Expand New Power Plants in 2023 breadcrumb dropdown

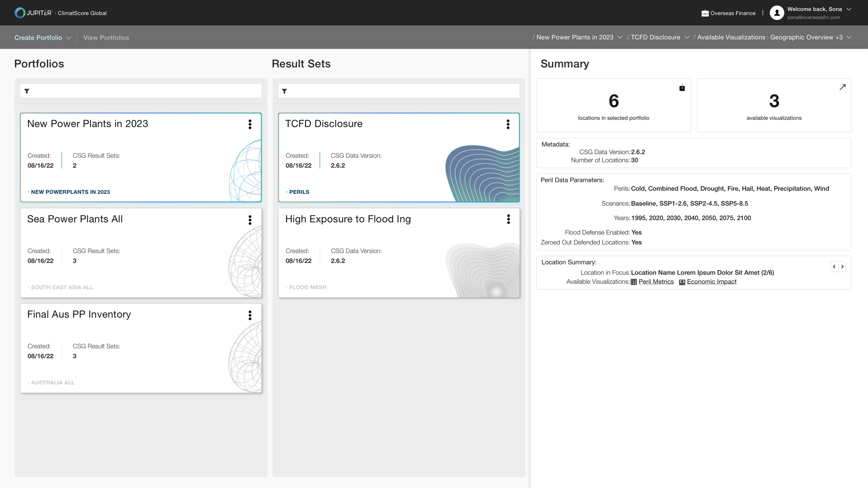pos(620,37)
